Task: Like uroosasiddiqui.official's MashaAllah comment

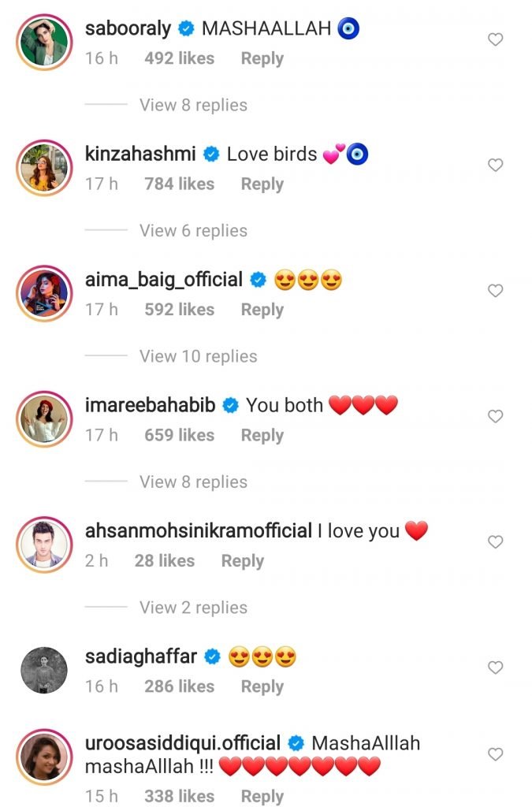Action: (x=496, y=754)
